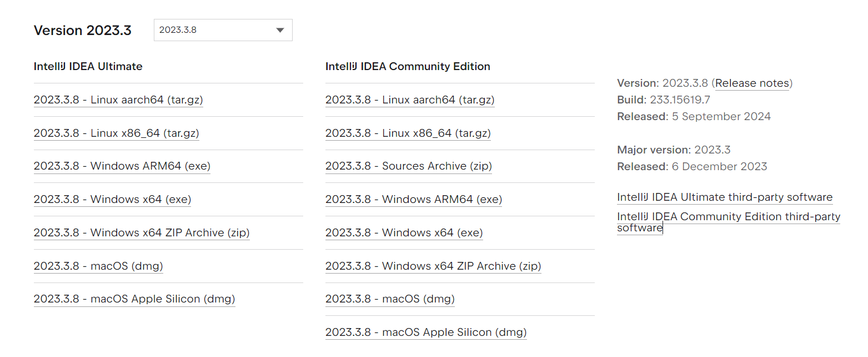Image resolution: width=868 pixels, height=357 pixels.
Task: Download Ultimate Windows ARM64 exe
Action: pyautogui.click(x=122, y=166)
